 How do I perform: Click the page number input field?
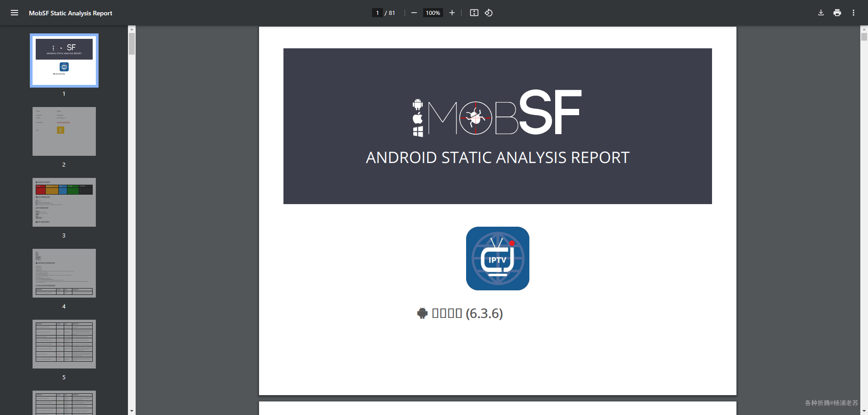point(377,13)
